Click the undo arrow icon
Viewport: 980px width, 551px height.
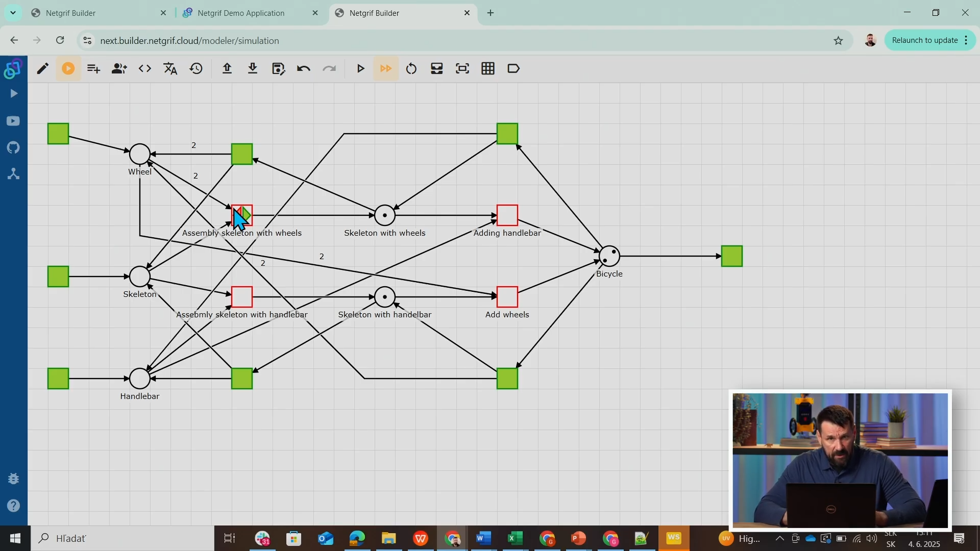point(304,68)
